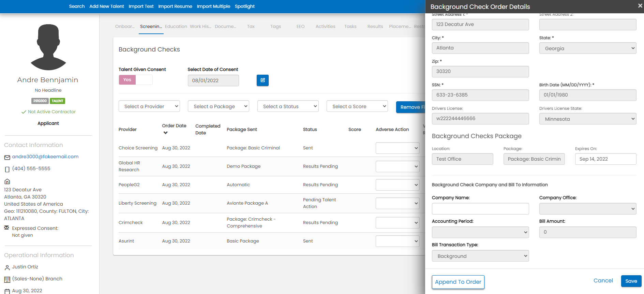Toggle the Talent Given Consent Yes switch
Image resolution: width=644 pixels, height=294 pixels.
point(136,80)
